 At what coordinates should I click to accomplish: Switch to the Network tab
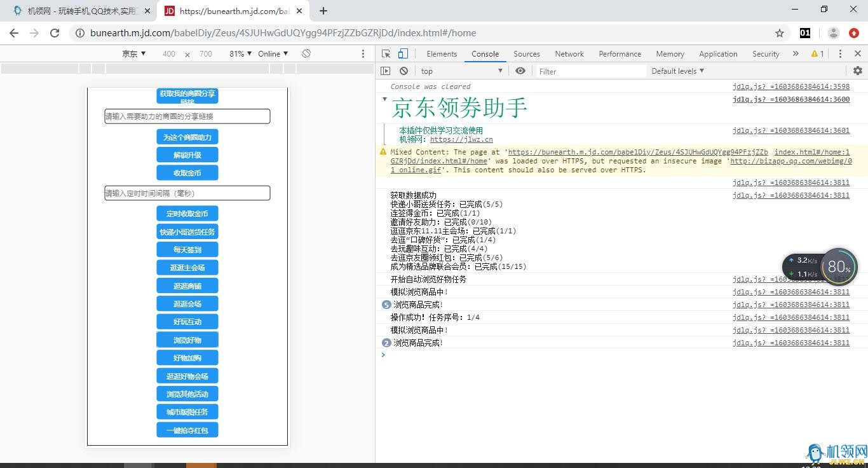point(569,54)
